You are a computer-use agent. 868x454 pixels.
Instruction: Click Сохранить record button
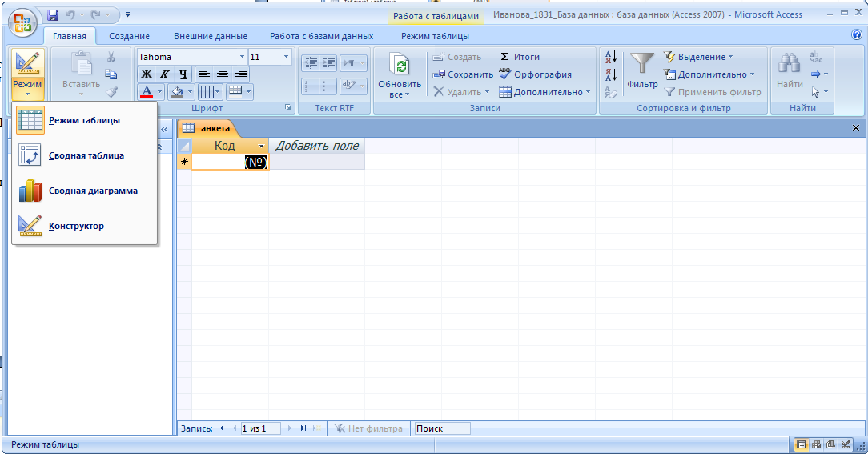click(x=463, y=74)
